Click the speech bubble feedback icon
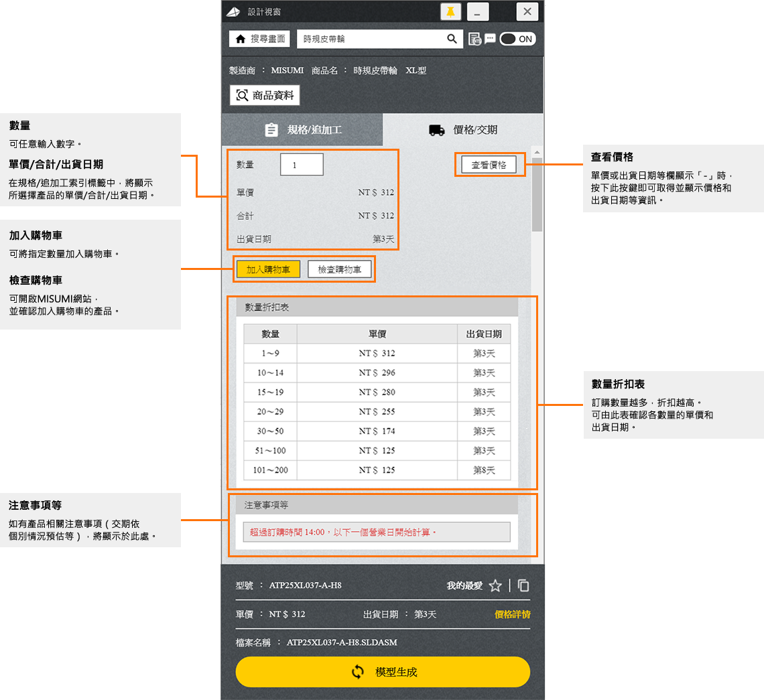This screenshot has height=700, width=764. [489, 39]
